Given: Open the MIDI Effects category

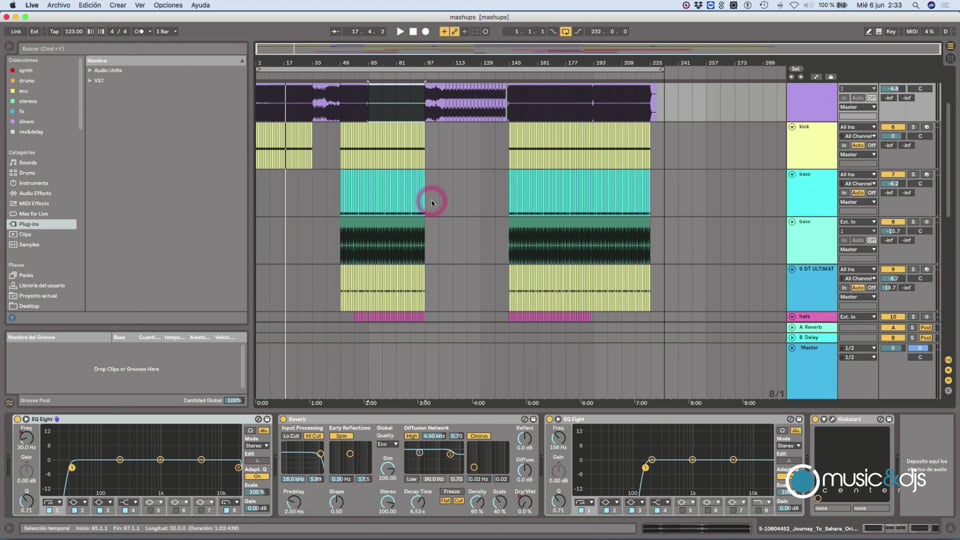Looking at the screenshot, I should pos(34,204).
